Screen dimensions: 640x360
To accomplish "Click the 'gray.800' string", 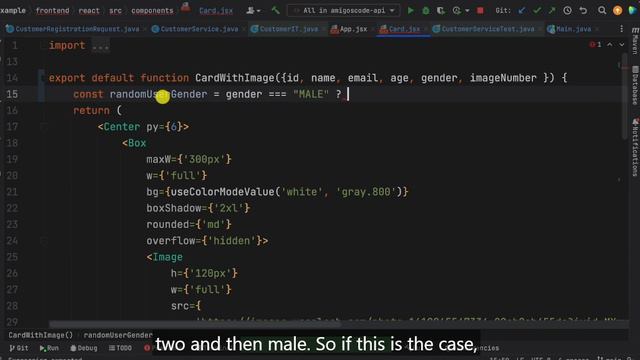I will click(x=365, y=192).
